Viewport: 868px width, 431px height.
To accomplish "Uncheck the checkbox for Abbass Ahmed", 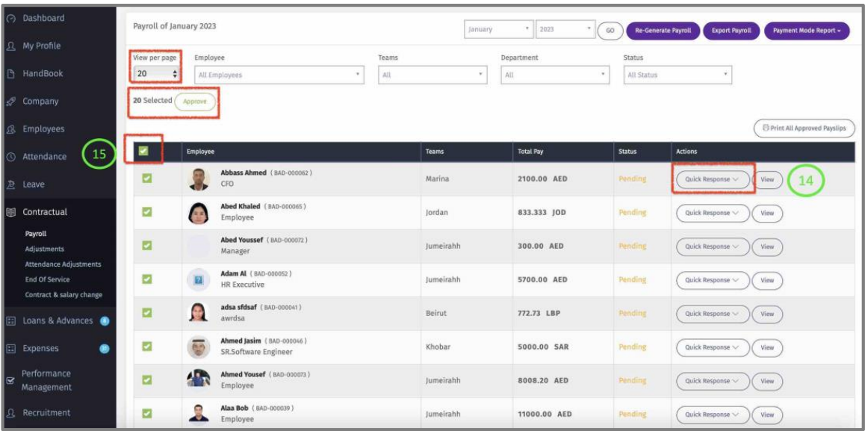I will pos(147,179).
